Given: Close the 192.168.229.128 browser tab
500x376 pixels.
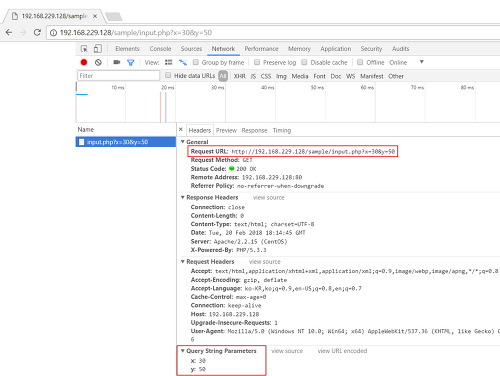Looking at the screenshot, I should (x=95, y=16).
